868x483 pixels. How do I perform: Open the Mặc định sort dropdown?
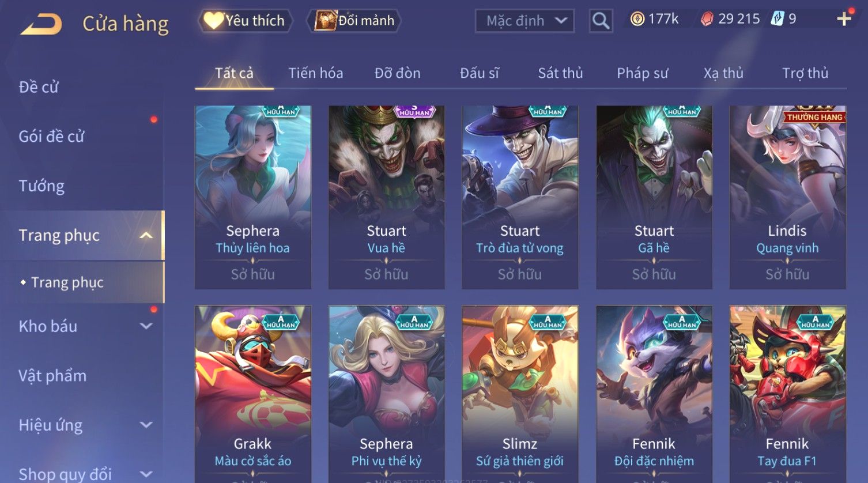[x=524, y=21]
